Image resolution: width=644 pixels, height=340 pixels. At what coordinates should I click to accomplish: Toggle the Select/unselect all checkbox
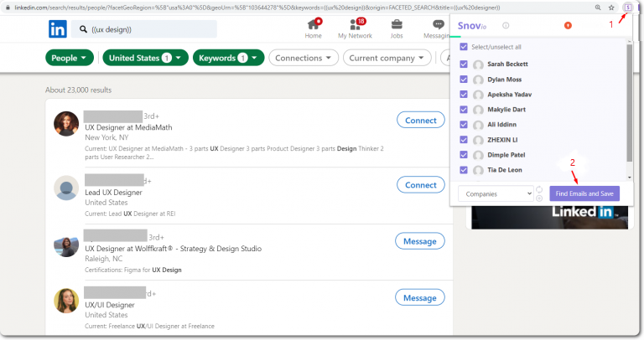[464, 47]
